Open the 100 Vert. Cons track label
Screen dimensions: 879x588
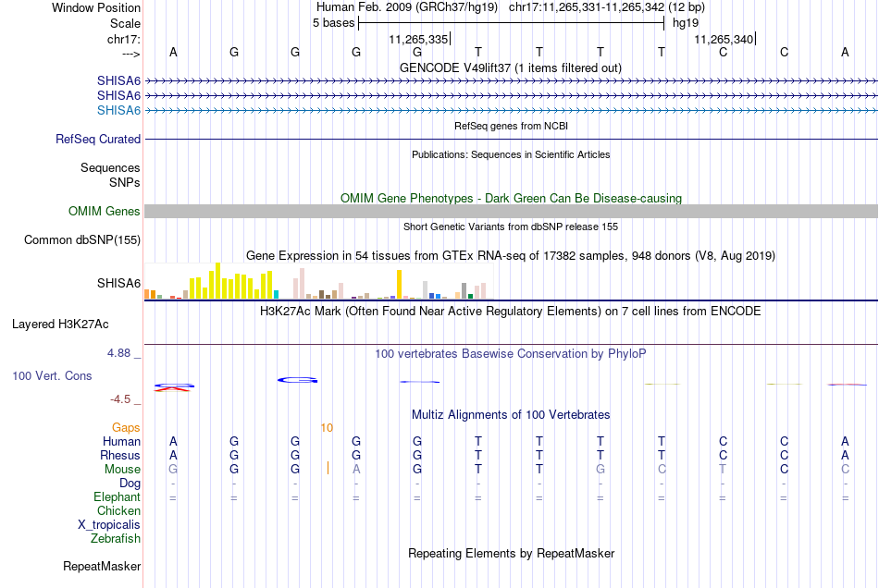click(52, 375)
